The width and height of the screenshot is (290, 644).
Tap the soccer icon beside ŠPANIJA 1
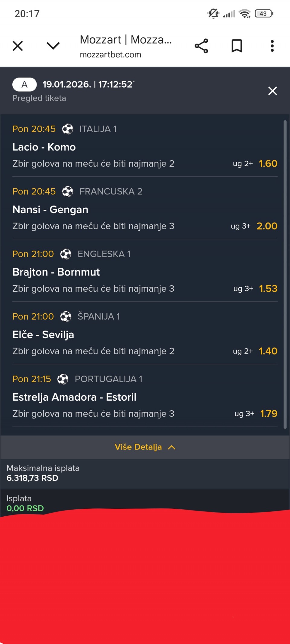(x=66, y=317)
